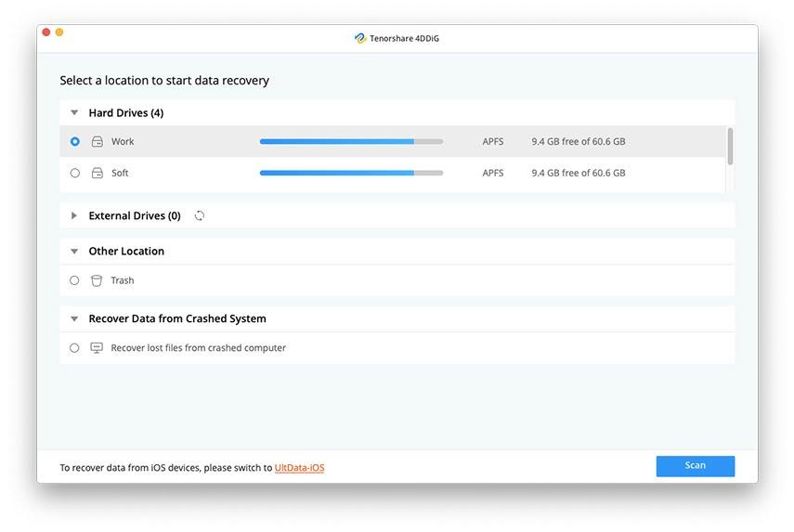This screenshot has width=794, height=532.
Task: Click the Soft drive storage usage bar
Action: (351, 174)
